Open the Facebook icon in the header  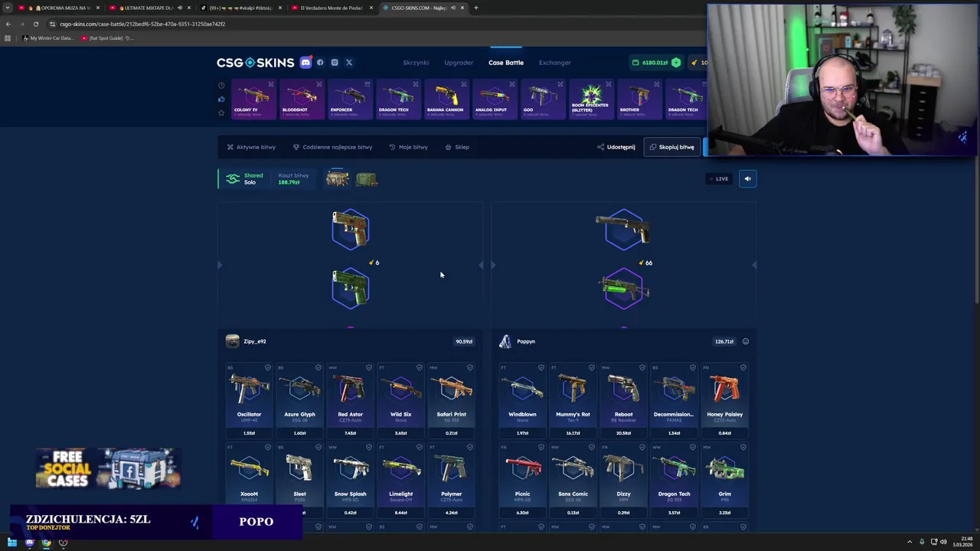coord(320,63)
